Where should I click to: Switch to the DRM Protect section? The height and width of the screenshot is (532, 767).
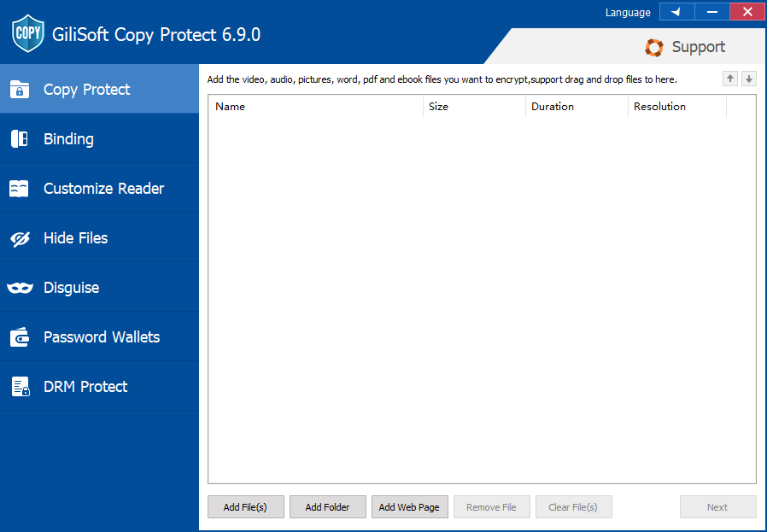pyautogui.click(x=99, y=386)
